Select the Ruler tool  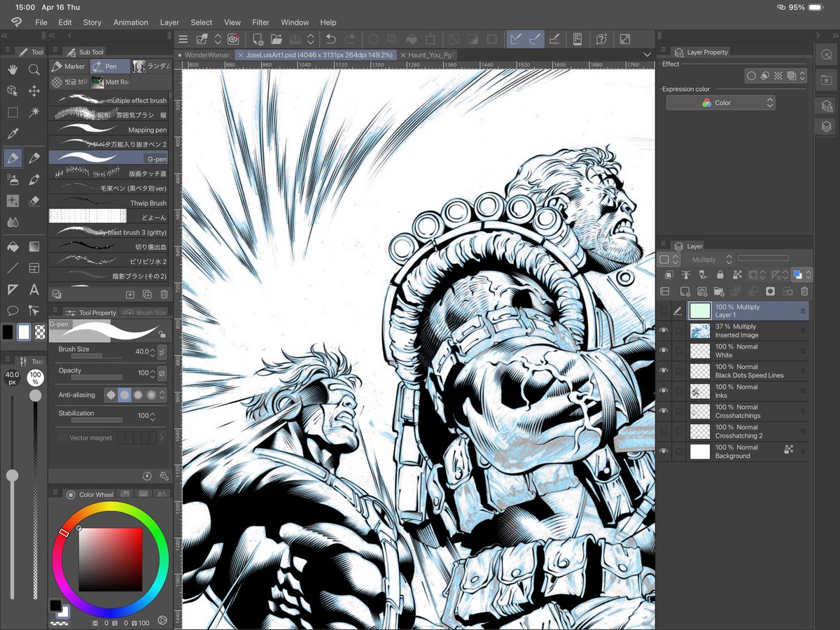(13, 289)
